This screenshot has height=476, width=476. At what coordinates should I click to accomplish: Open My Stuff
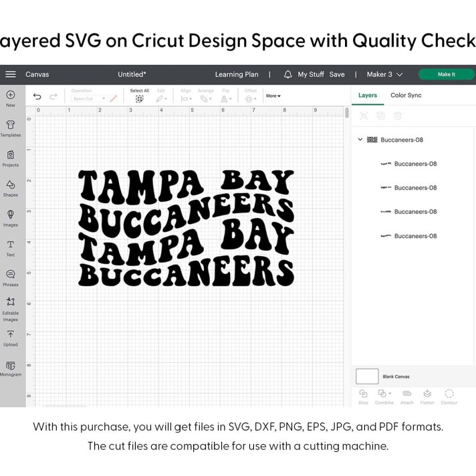coord(311,74)
